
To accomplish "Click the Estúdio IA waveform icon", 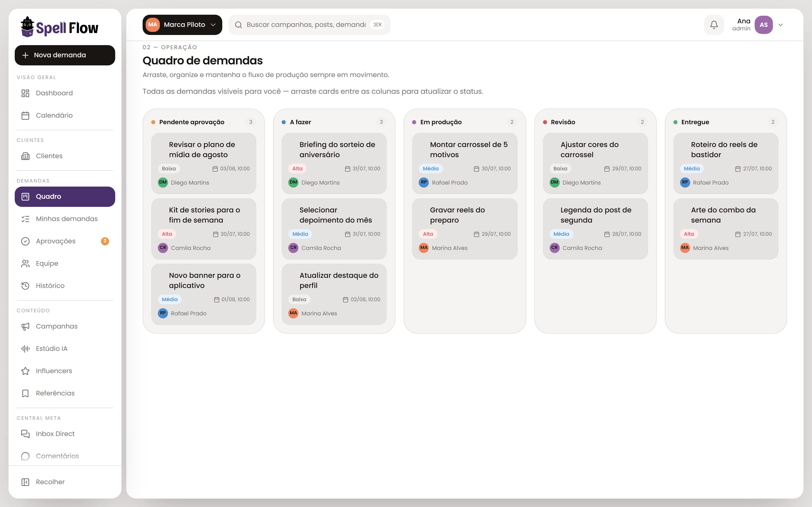I will tap(25, 349).
